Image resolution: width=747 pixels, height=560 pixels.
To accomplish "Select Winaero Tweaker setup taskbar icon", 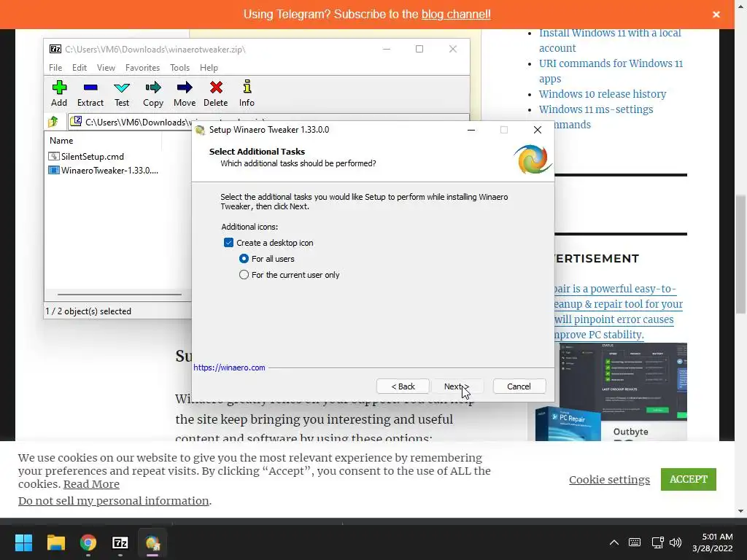I will pyautogui.click(x=152, y=542).
